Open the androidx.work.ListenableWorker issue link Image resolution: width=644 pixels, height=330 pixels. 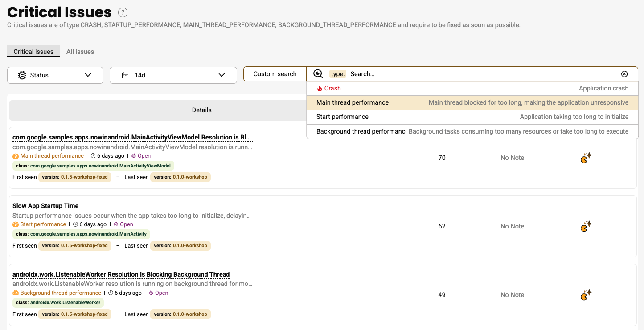point(121,274)
